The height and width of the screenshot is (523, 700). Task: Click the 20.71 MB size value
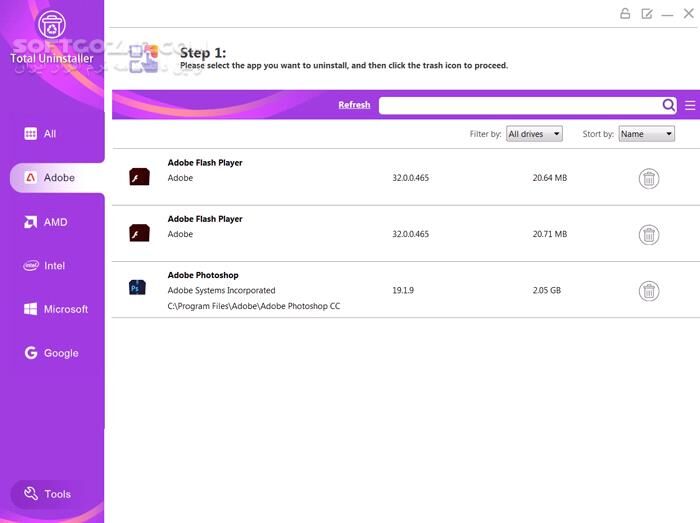tap(550, 234)
